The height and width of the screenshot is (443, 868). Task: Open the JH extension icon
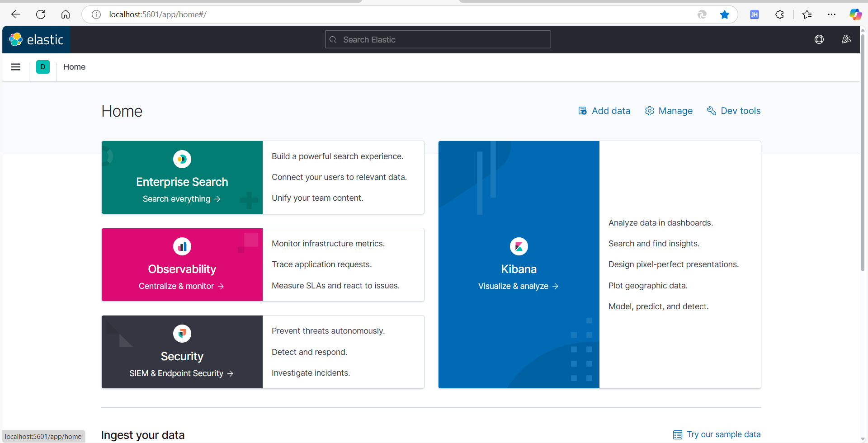coord(755,14)
